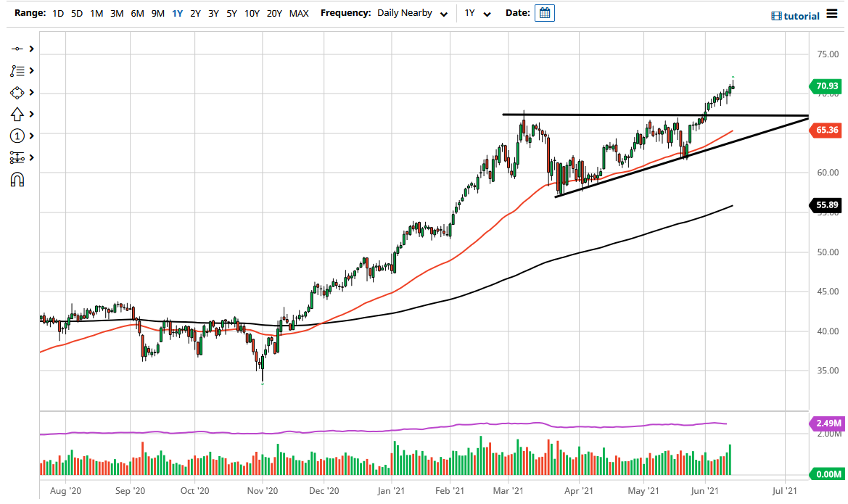Open the 1Y zoom level dropdown
The height and width of the screenshot is (504, 848).
click(x=475, y=13)
